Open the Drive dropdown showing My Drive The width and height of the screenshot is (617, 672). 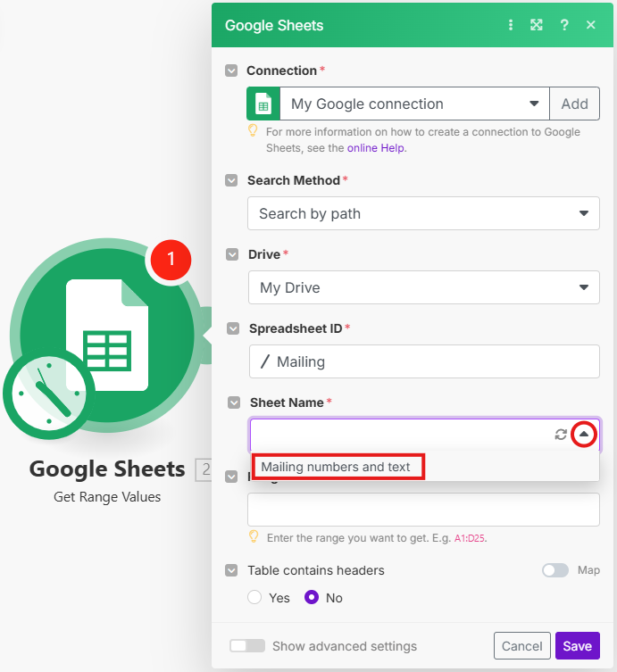click(422, 288)
